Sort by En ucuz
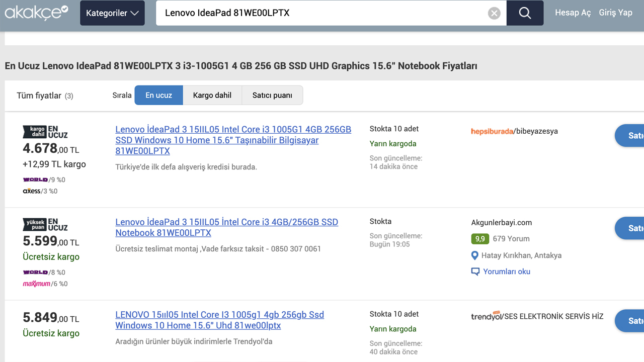Viewport: 644px width, 362px height. click(x=158, y=95)
